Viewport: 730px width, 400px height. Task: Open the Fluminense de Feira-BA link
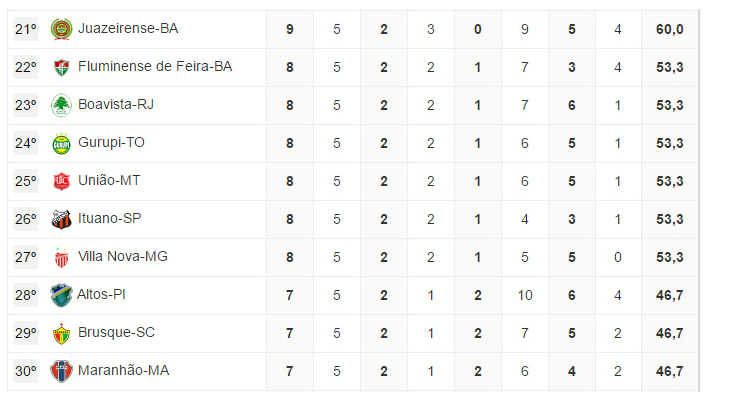(155, 67)
